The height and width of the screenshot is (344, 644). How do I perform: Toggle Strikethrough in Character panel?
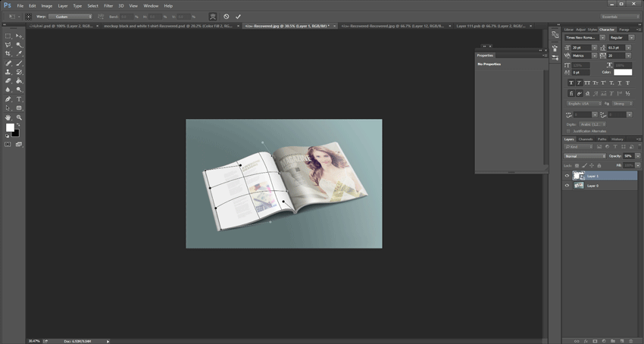pyautogui.click(x=627, y=83)
